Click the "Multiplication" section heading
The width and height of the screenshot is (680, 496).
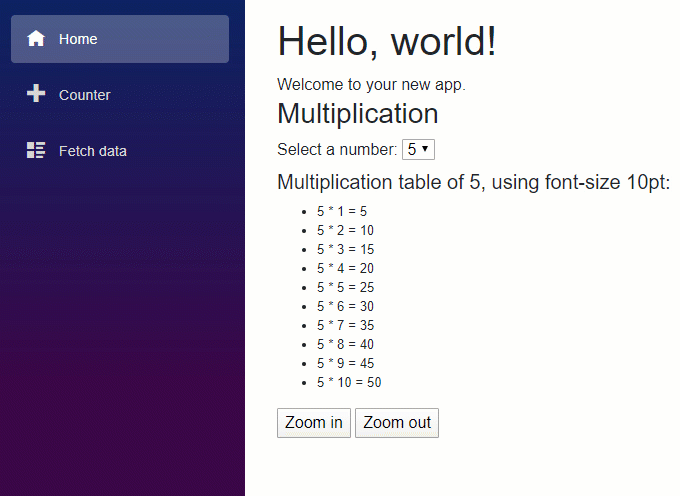click(x=357, y=113)
